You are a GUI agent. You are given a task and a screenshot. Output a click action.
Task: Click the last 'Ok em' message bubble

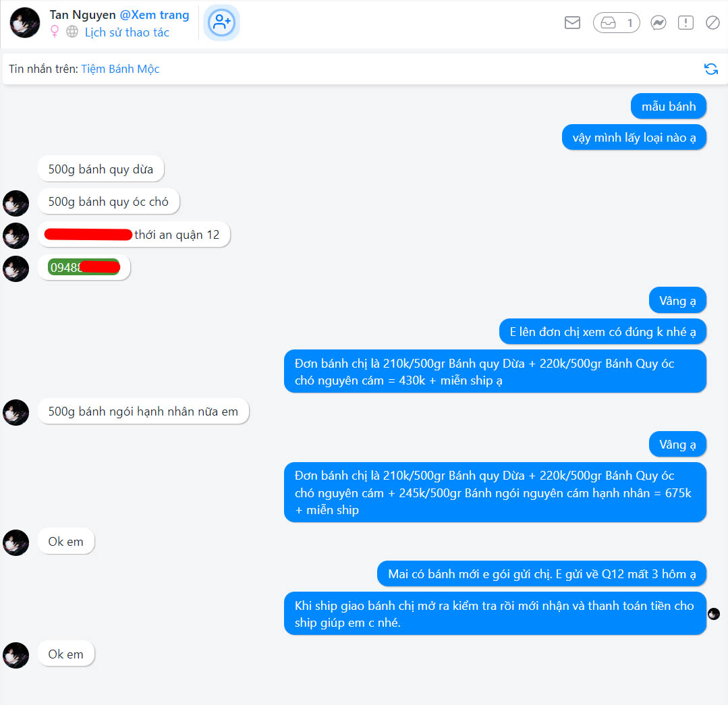[x=66, y=654]
